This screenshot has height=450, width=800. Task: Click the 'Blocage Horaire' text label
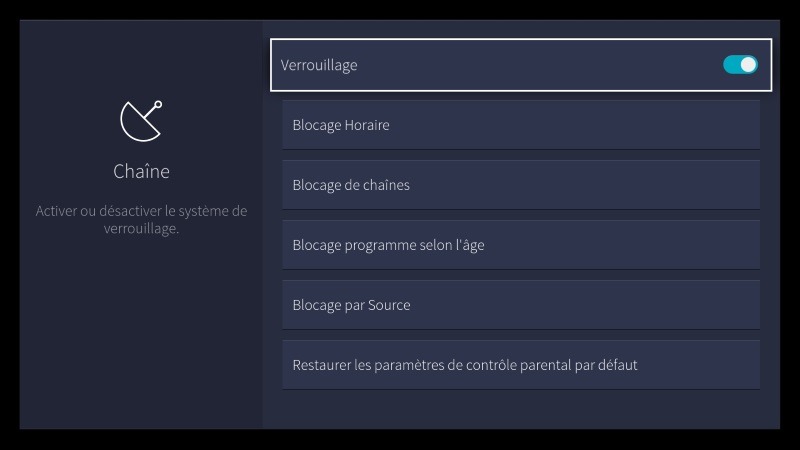[341, 125]
